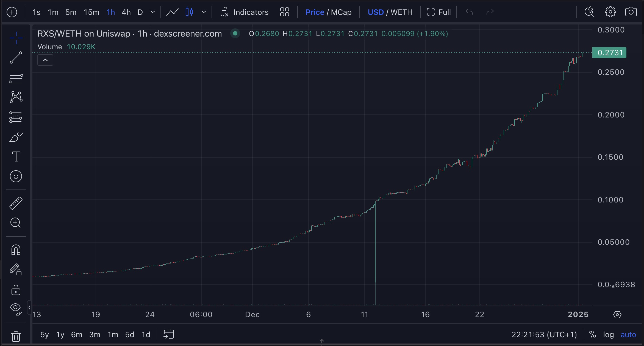644x346 pixels.
Task: Set interval to 15m
Action: [x=91, y=12]
